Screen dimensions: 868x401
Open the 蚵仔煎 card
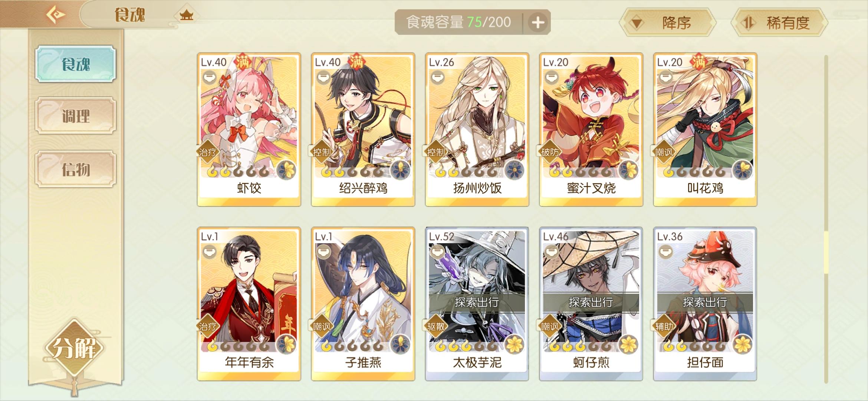tap(591, 304)
